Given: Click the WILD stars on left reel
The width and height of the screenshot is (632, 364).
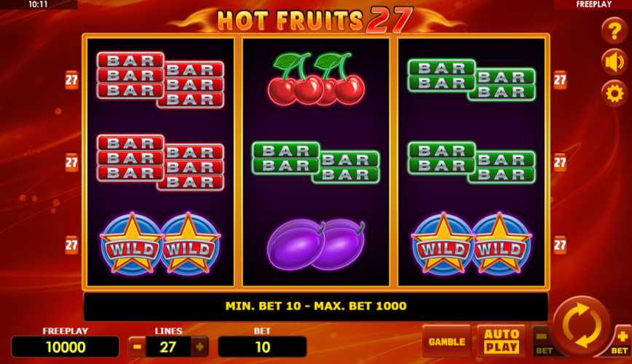Looking at the screenshot, I should (x=160, y=244).
